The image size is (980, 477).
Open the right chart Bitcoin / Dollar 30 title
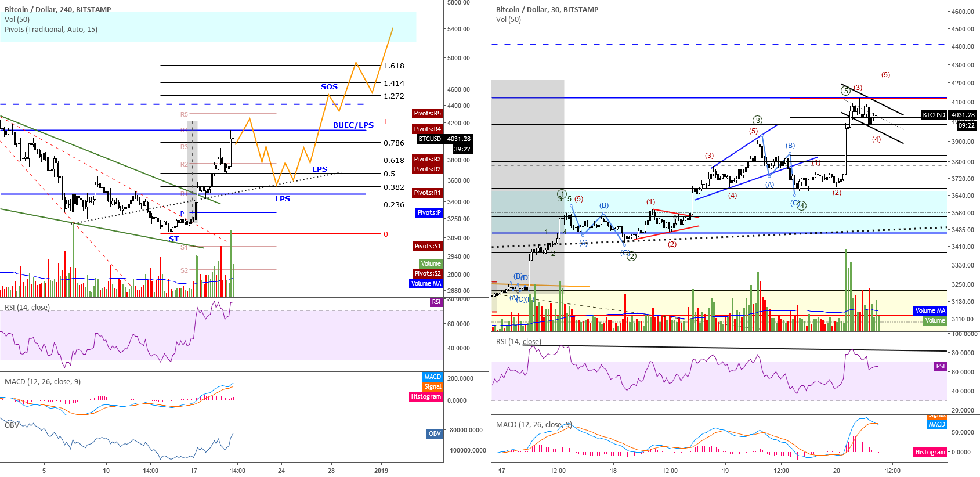click(x=547, y=9)
